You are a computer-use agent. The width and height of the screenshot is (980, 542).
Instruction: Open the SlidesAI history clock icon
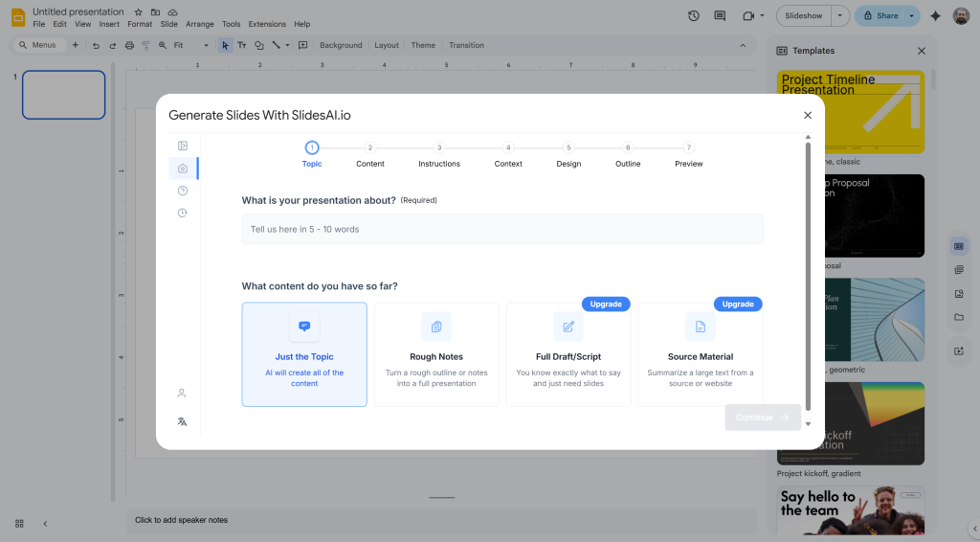[183, 214]
